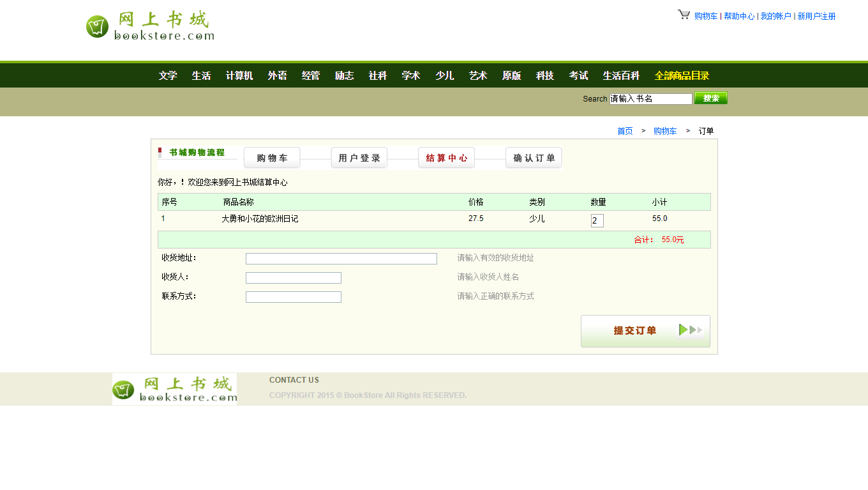Select the 文学 category
This screenshot has width=868, height=490.
168,75
